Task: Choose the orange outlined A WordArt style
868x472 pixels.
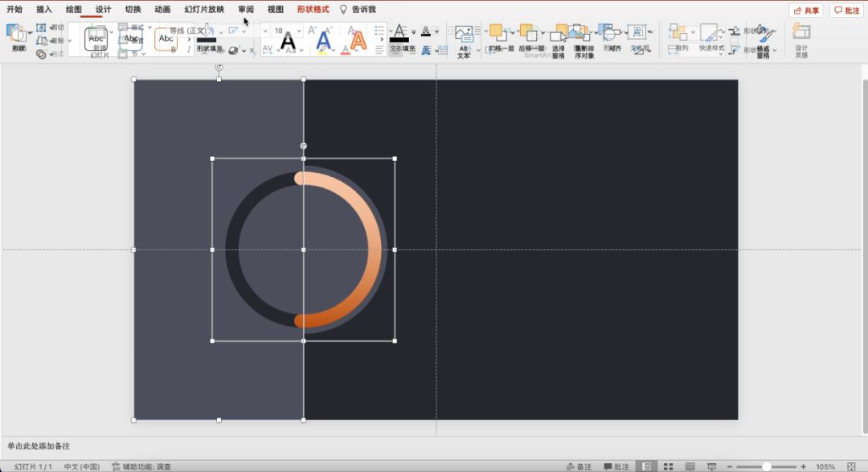Action: coord(358,42)
